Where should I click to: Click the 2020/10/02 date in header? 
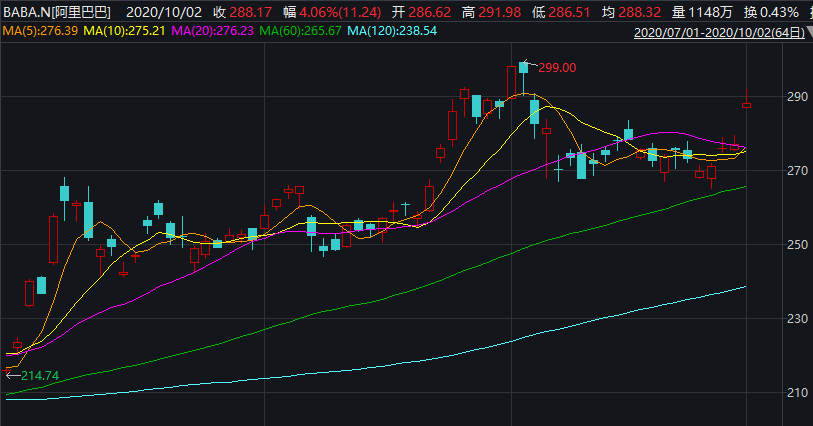(x=165, y=12)
